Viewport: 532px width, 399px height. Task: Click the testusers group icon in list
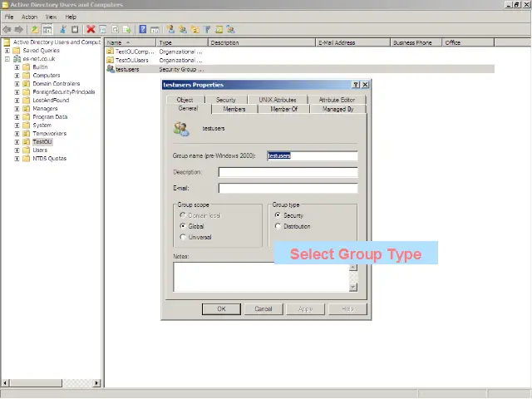[111, 69]
